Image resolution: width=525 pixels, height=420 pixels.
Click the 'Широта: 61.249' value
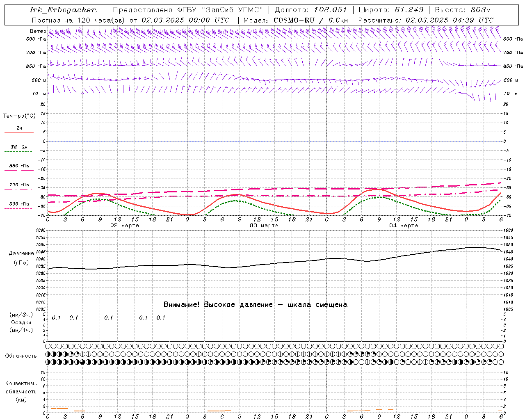tap(391, 10)
